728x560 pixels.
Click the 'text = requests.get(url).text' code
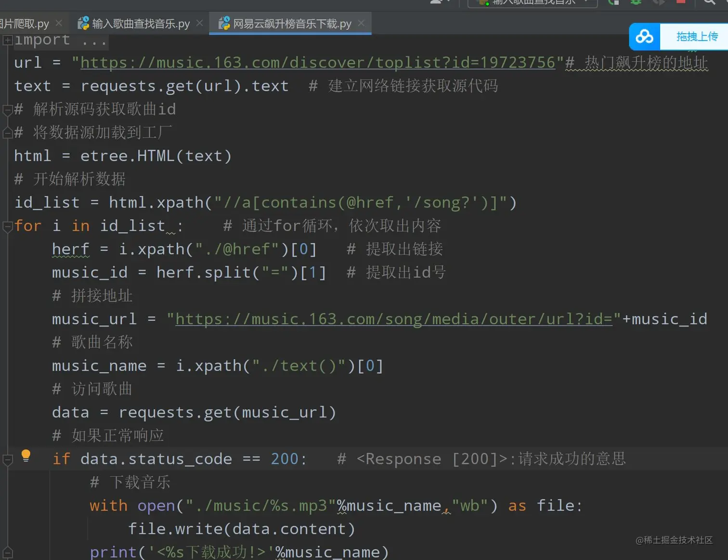pos(151,86)
